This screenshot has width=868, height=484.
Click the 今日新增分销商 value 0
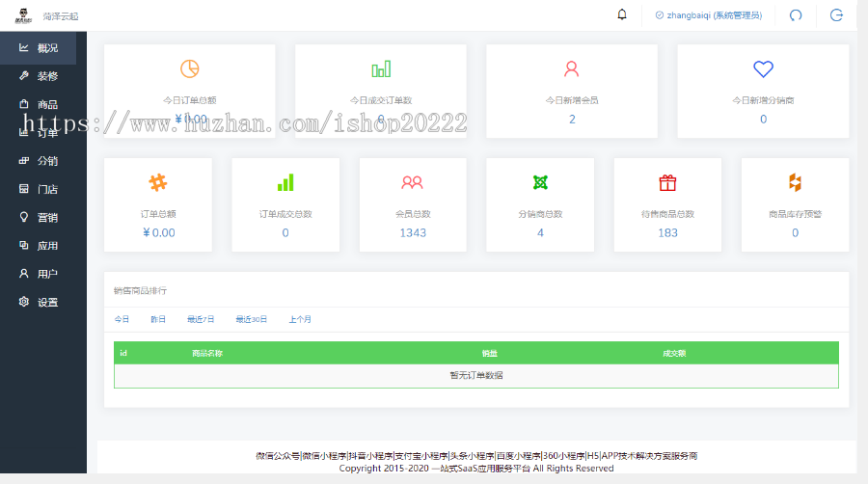pyautogui.click(x=764, y=119)
